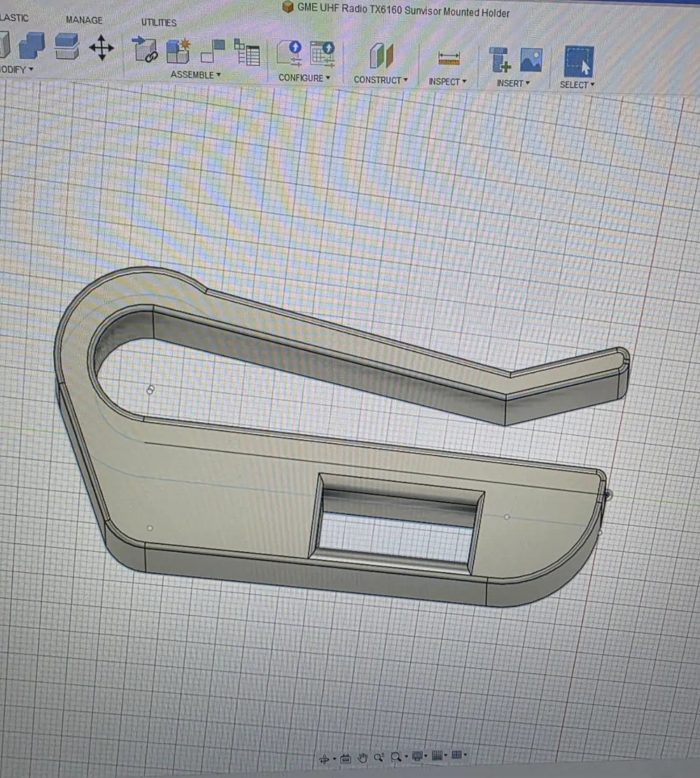Open the Display Settings dropdown
This screenshot has width=700, height=778.
pyautogui.click(x=419, y=756)
